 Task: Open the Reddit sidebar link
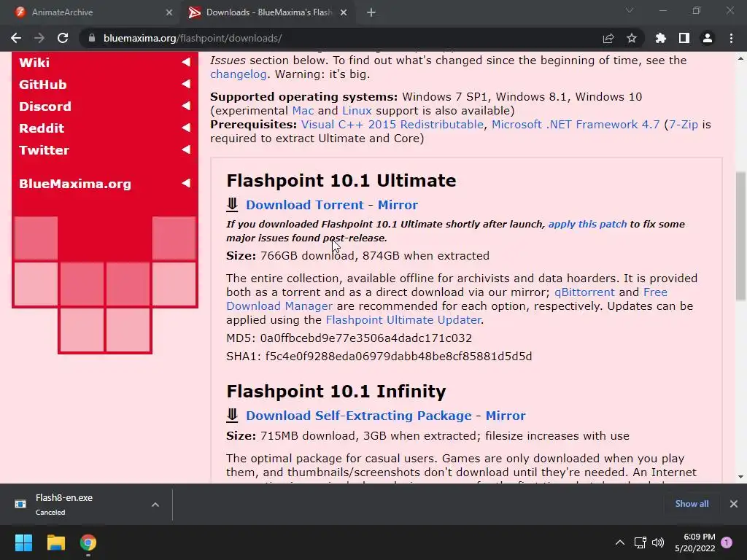42,128
